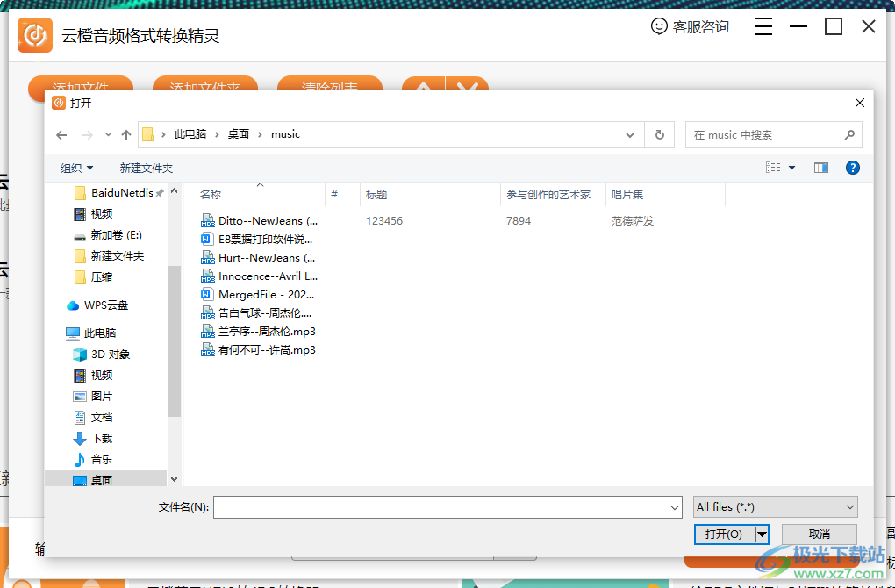Click title cell 123456

pos(384,221)
